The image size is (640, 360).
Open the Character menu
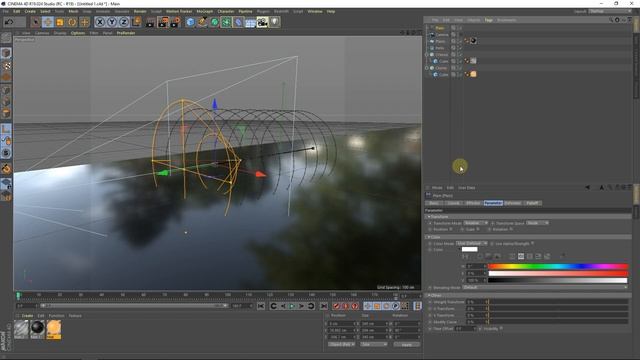pos(226,11)
